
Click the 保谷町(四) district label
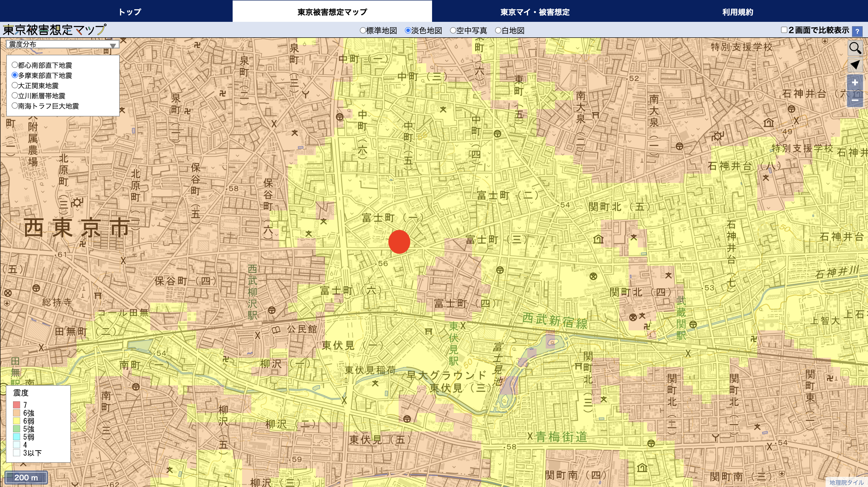tap(185, 281)
